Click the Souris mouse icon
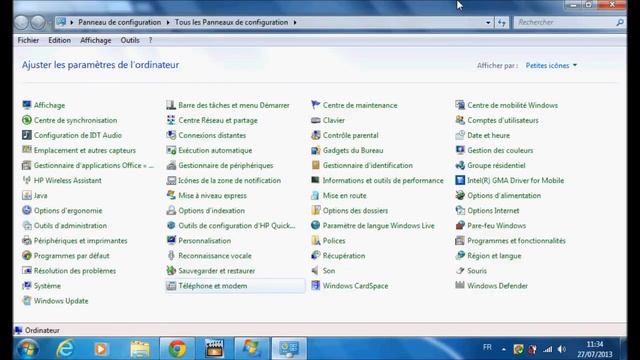 (x=460, y=271)
